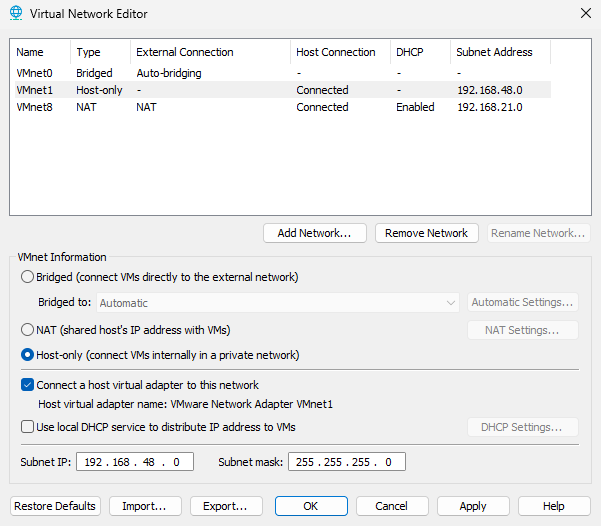
Task: Select the Host-only radio button
Action: point(27,355)
